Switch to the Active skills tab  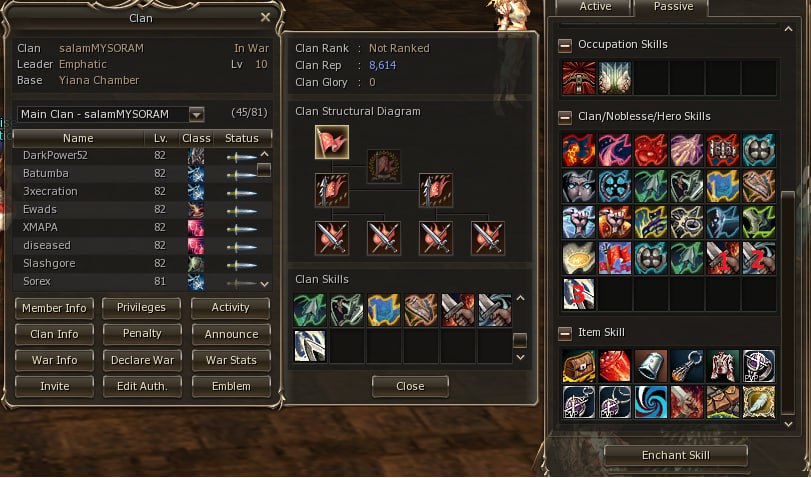point(595,7)
